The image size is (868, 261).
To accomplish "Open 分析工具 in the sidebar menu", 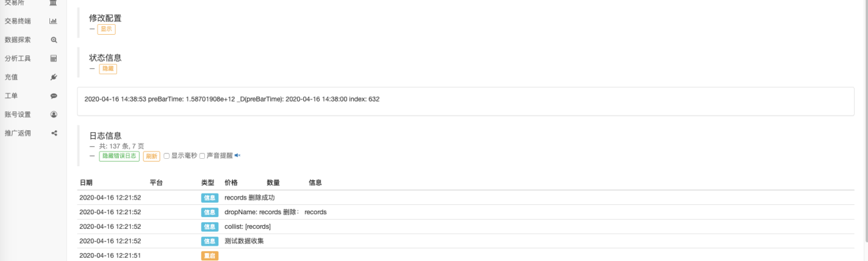I will (x=17, y=58).
